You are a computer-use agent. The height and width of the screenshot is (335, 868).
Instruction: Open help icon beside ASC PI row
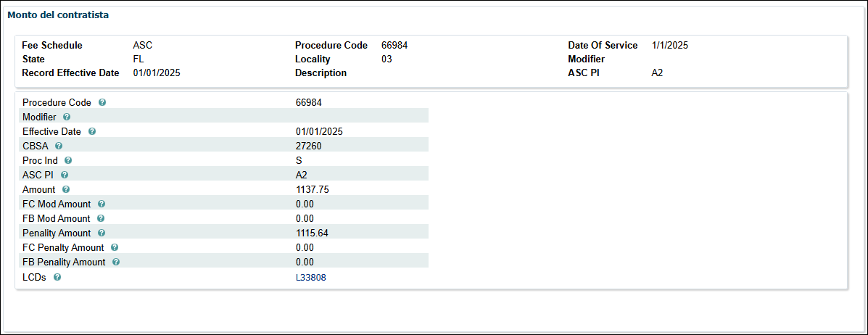(65, 175)
